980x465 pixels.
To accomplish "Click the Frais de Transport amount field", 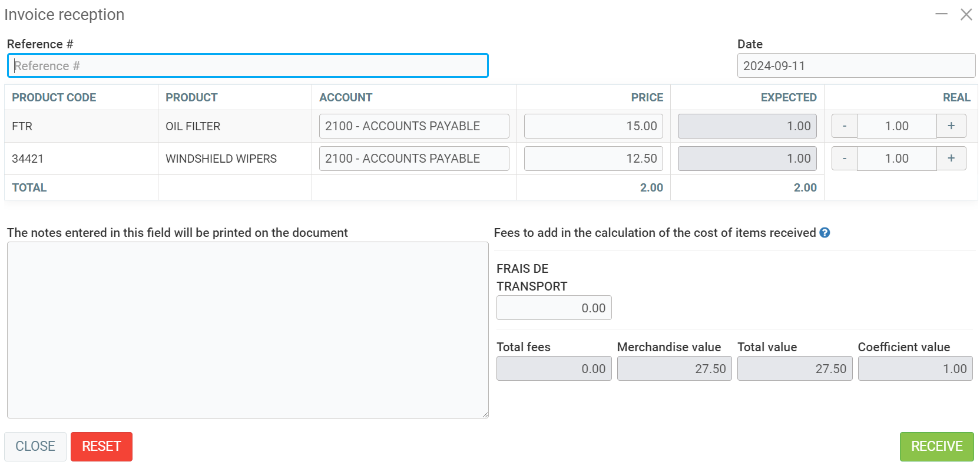I will (x=554, y=308).
